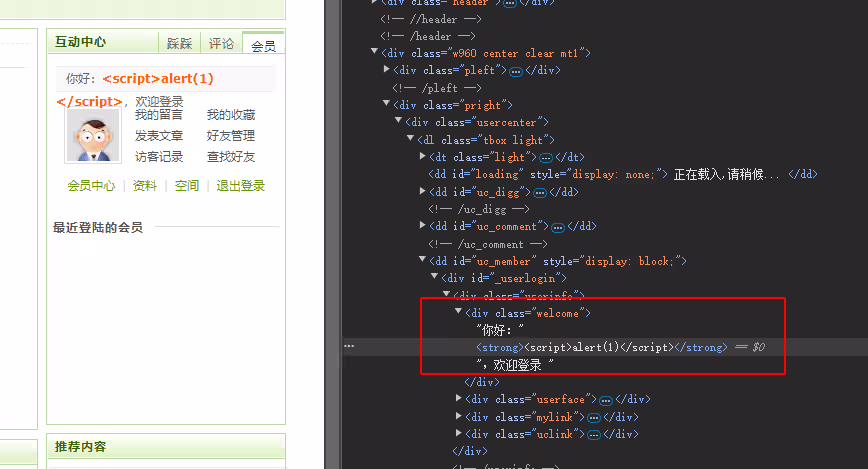
Task: Select the strong script element line
Action: pos(600,347)
